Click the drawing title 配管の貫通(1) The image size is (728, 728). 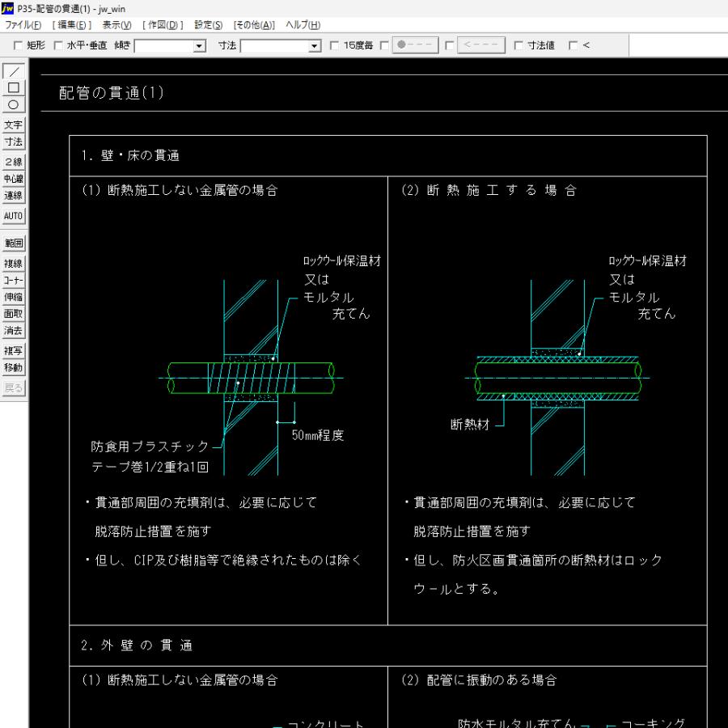112,93
